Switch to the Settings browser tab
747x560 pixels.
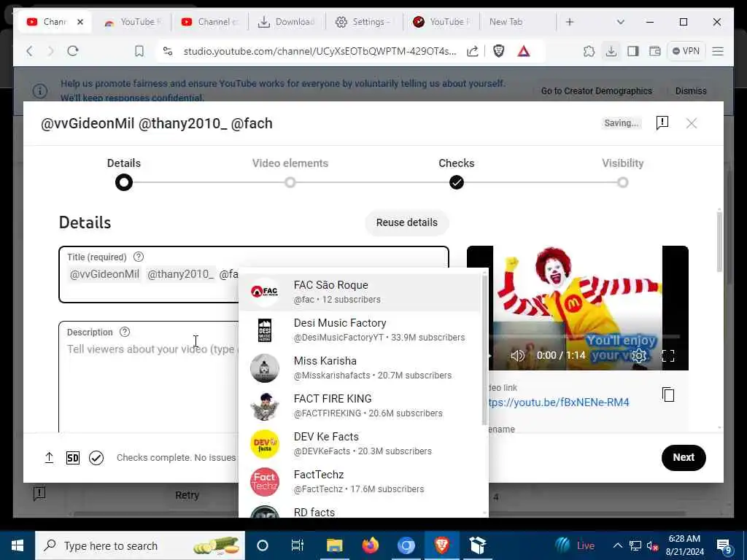363,22
